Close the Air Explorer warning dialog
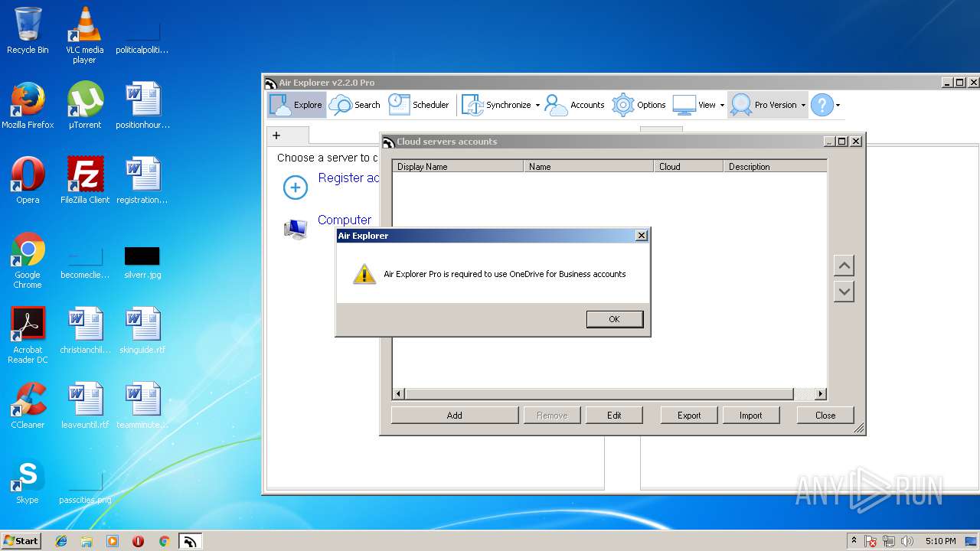The image size is (980, 551). click(x=642, y=236)
